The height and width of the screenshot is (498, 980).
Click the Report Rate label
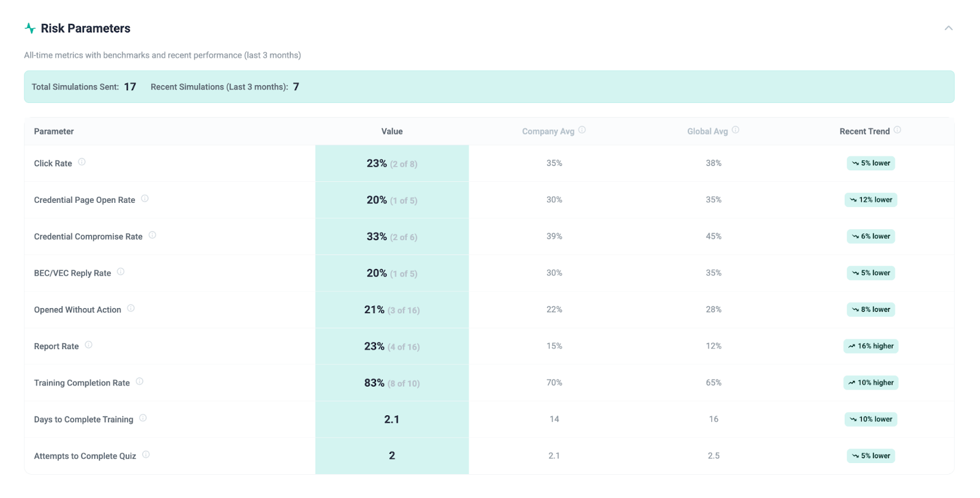(56, 347)
